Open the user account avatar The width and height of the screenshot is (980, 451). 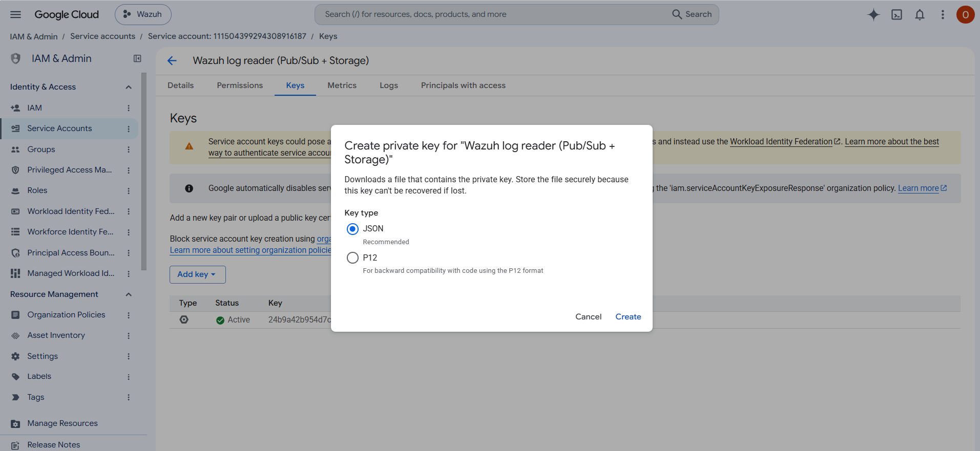click(965, 14)
